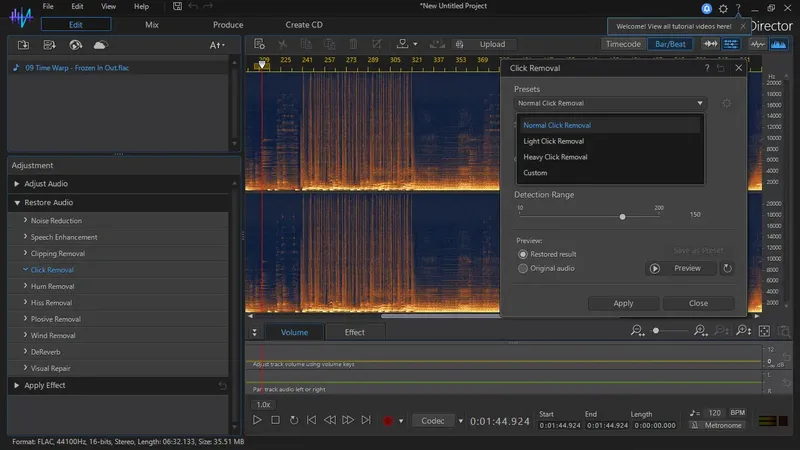Image resolution: width=800 pixels, height=450 pixels.
Task: Click the Apply button in dialog
Action: tap(623, 303)
